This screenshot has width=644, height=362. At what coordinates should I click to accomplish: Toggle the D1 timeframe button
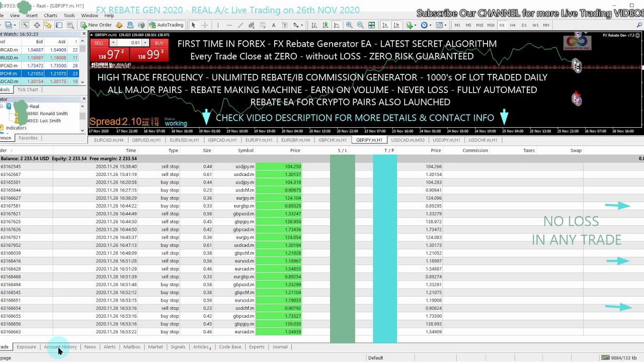coord(524,25)
